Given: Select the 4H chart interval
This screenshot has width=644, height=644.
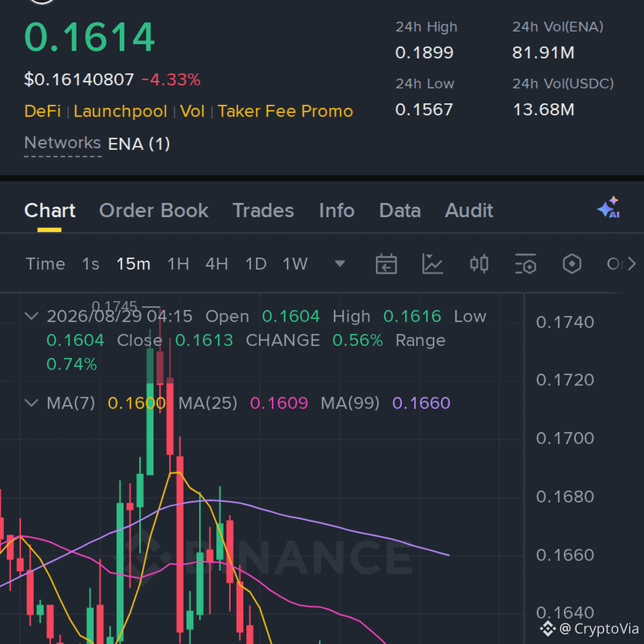Looking at the screenshot, I should click(217, 264).
